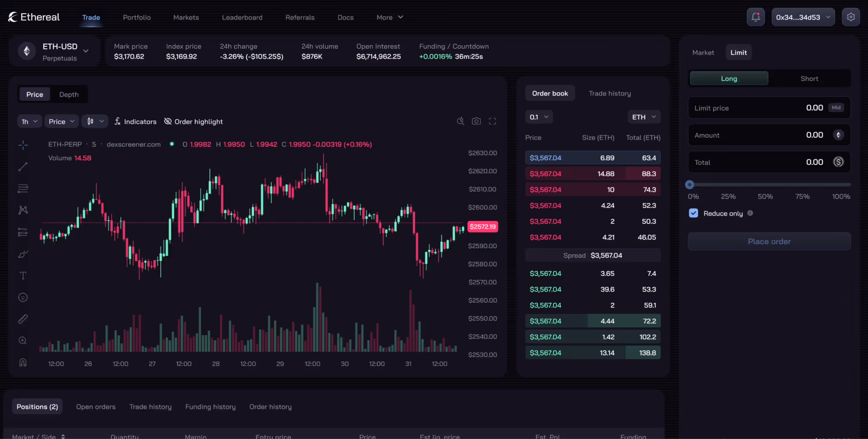Open the Leaderboard page
868x439 pixels.
242,17
